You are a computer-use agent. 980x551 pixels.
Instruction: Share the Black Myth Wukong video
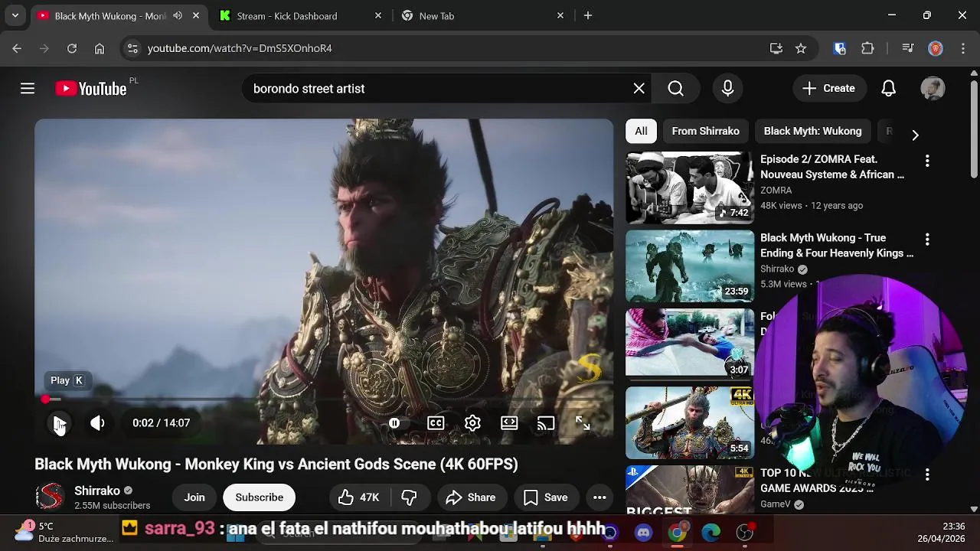[471, 497]
